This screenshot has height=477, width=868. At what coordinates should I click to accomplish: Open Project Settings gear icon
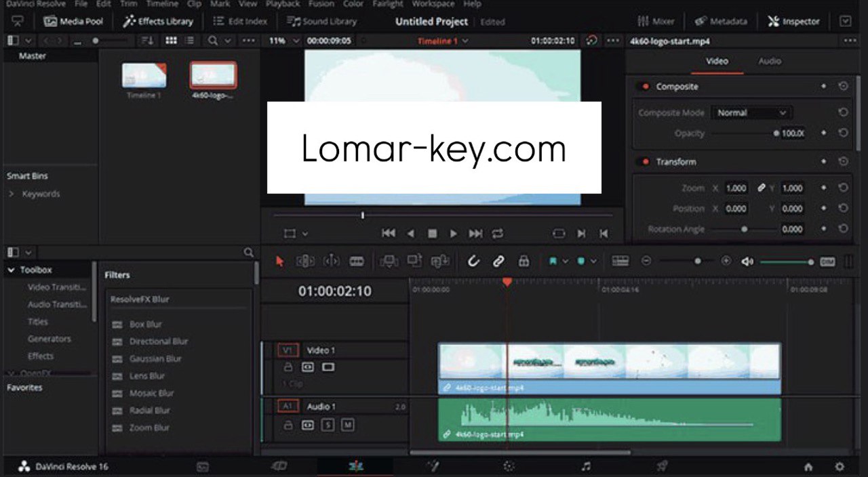pyautogui.click(x=840, y=467)
